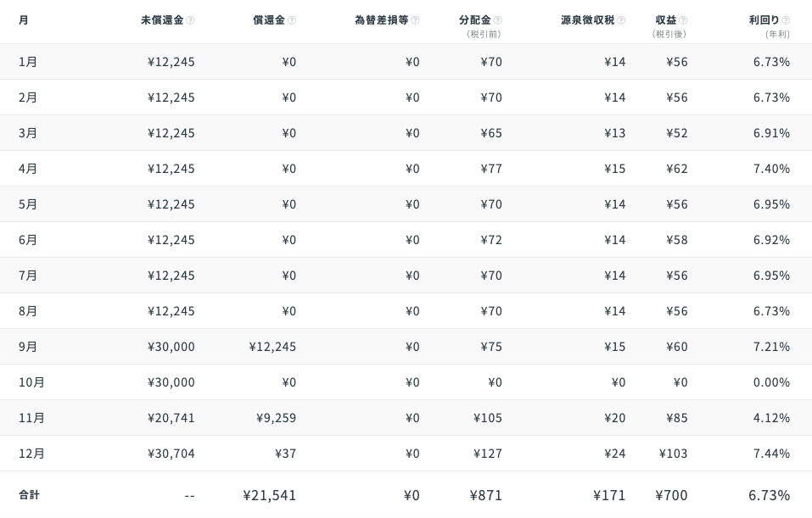
Task: Open help tooltip for 為替差損等
Action: click(415, 20)
